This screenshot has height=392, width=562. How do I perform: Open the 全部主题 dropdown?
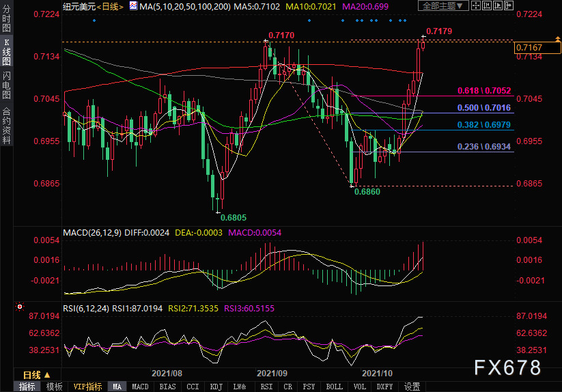coord(443,5)
